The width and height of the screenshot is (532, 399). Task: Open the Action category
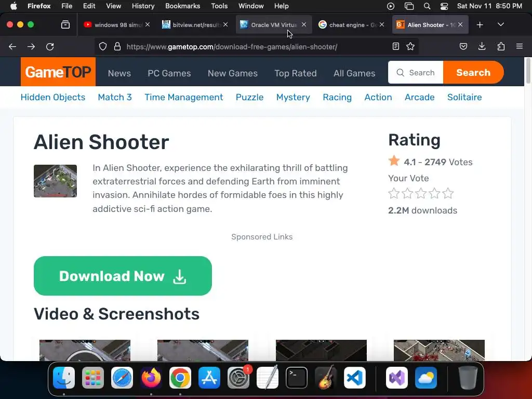click(378, 97)
